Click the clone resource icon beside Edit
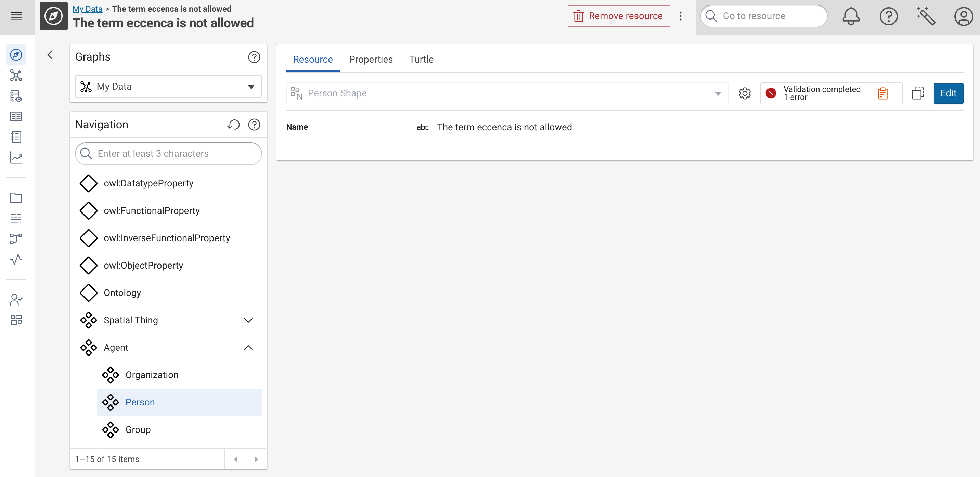This screenshot has height=477, width=980. point(918,93)
